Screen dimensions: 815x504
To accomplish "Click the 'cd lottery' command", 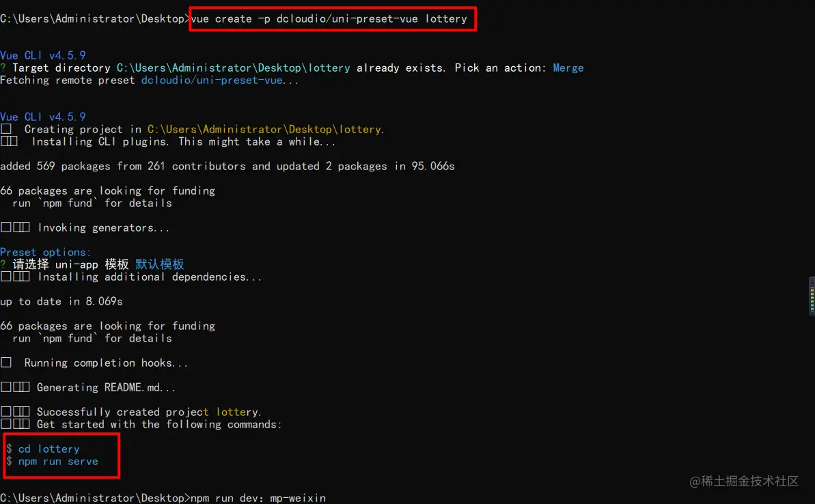I will 49,449.
